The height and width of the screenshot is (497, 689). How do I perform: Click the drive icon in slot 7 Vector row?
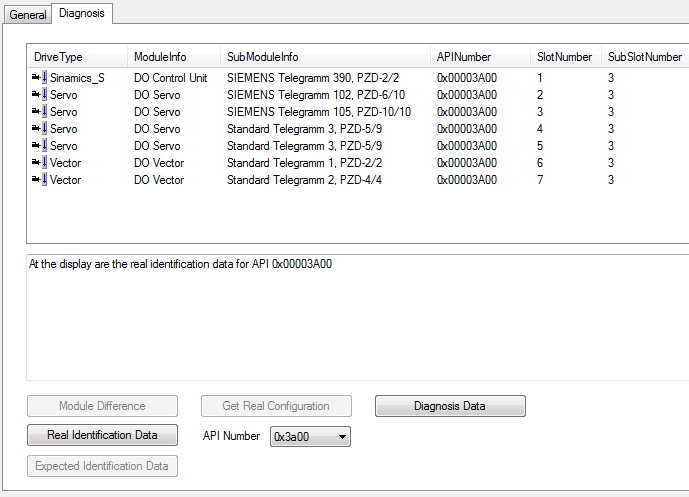[40, 180]
